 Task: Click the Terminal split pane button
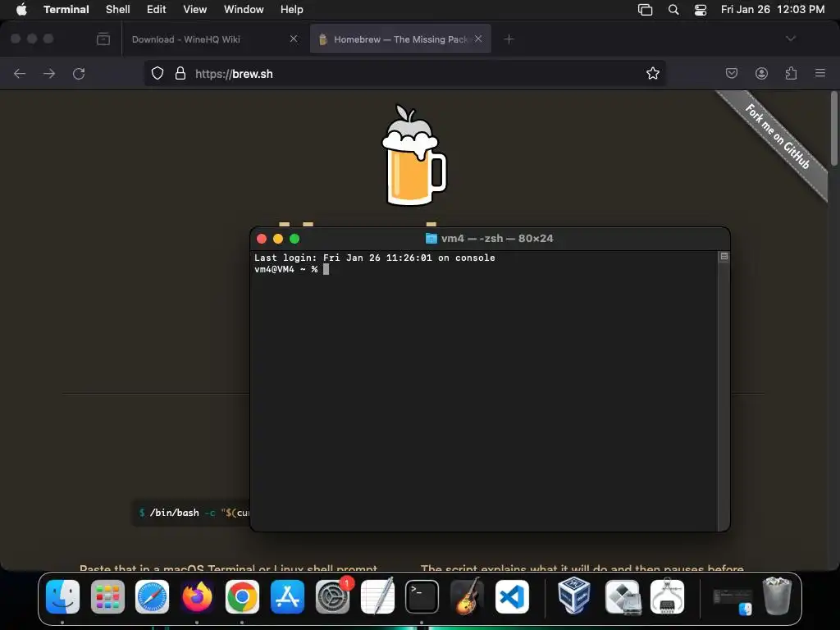(724, 257)
